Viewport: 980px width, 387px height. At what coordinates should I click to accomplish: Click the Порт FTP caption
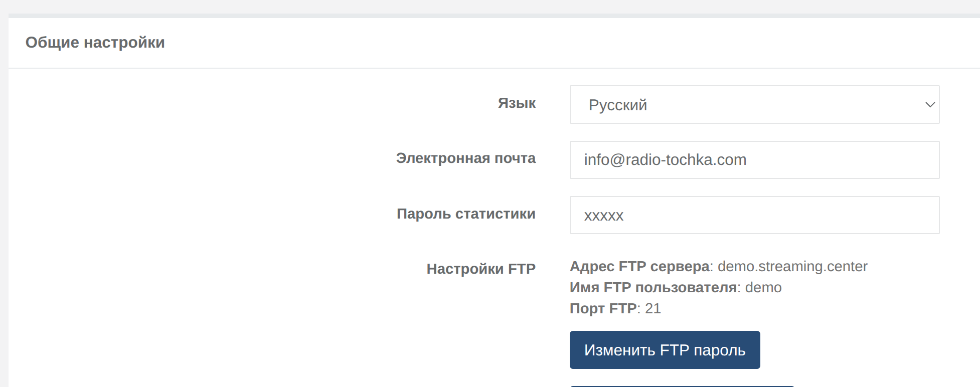[x=603, y=309]
